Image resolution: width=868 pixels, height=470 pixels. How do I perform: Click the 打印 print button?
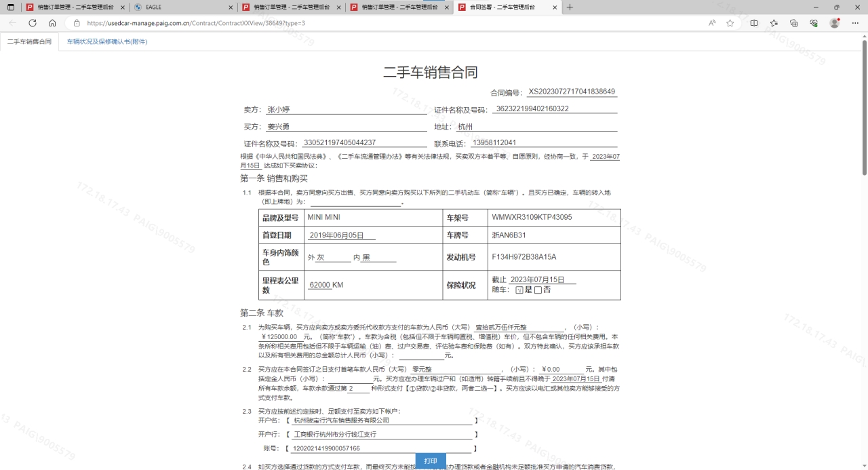pos(431,461)
